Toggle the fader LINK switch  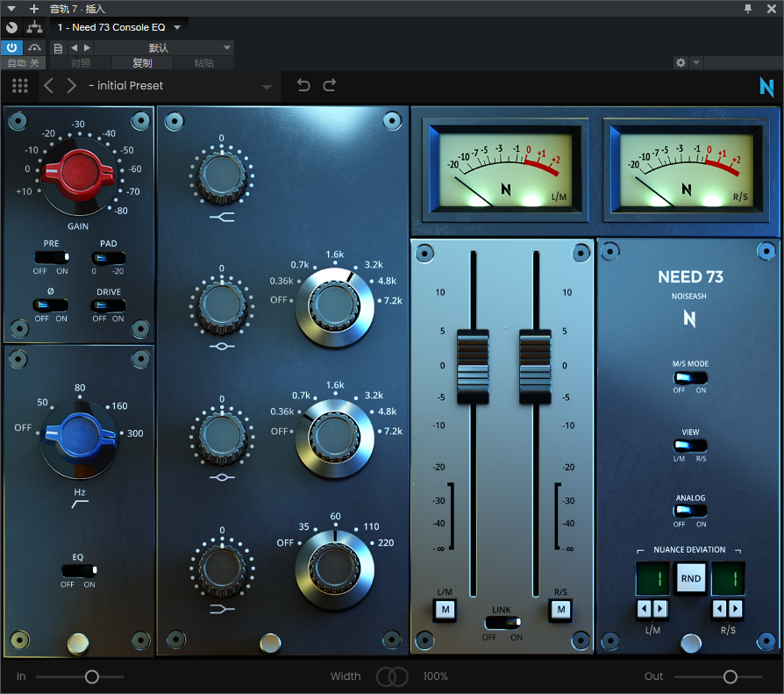pyautogui.click(x=502, y=622)
